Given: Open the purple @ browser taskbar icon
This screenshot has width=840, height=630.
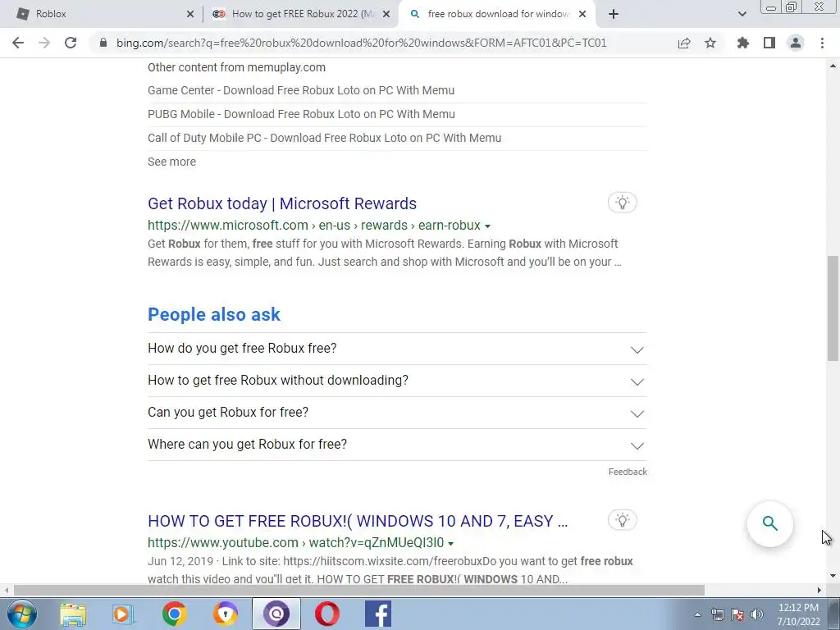Looking at the screenshot, I should click(x=276, y=614).
